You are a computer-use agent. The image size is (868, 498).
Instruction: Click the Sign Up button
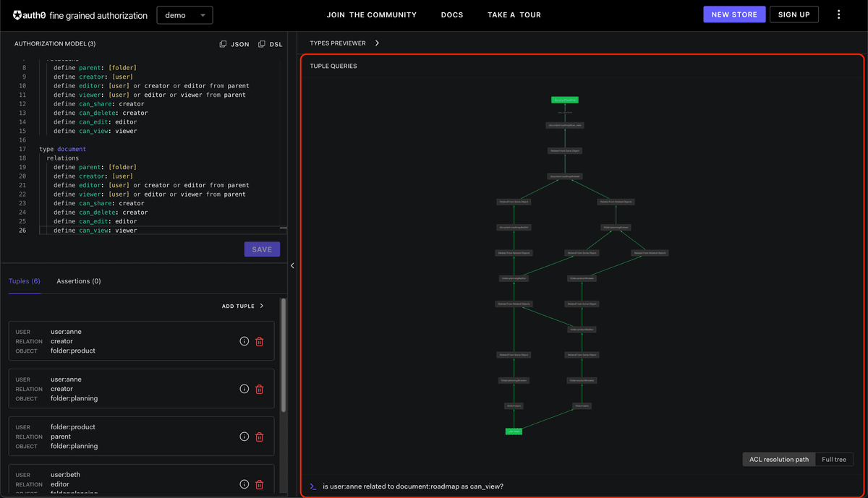(793, 14)
